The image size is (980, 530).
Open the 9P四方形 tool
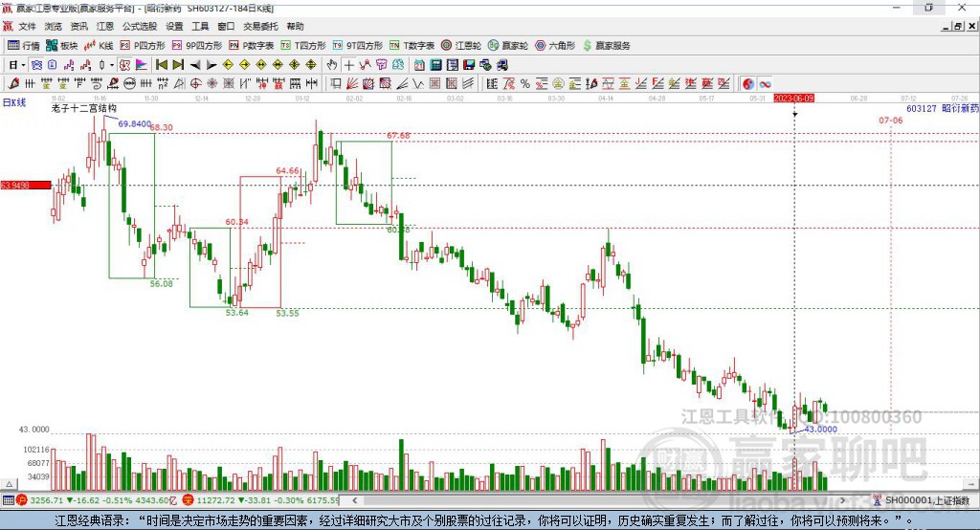[x=197, y=46]
